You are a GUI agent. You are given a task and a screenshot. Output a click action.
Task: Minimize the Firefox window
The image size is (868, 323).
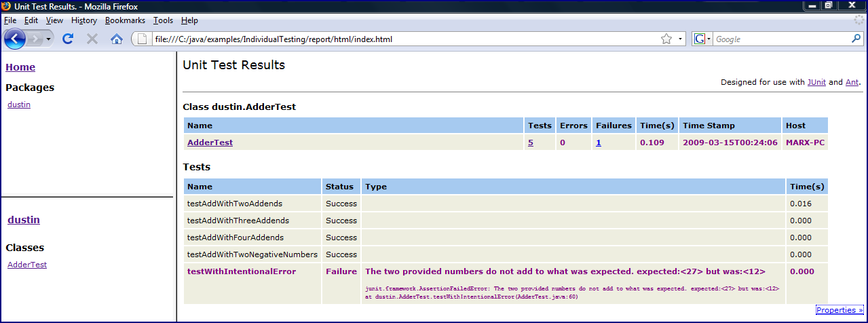point(812,6)
